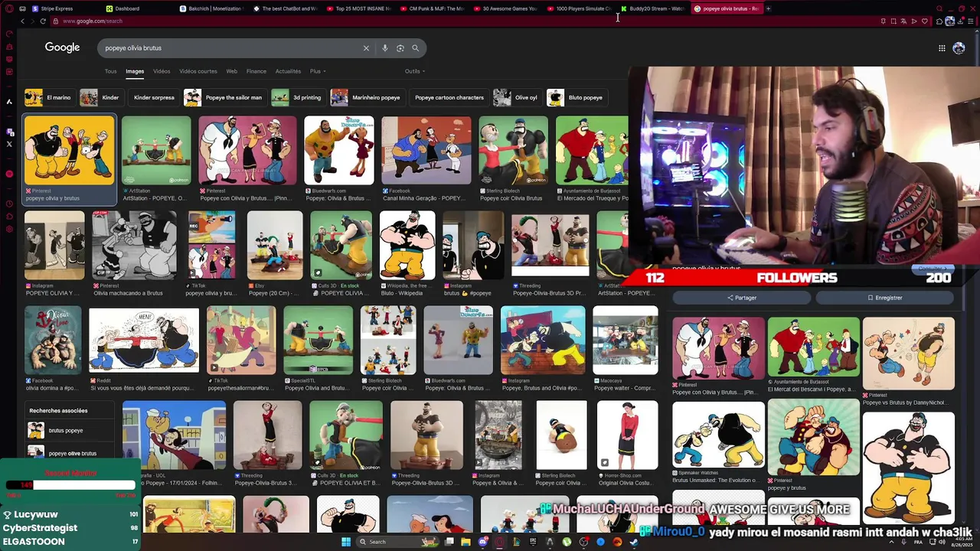Screen dimensions: 980x551
Task: Open a new browser tab with plus
Action: tap(769, 8)
